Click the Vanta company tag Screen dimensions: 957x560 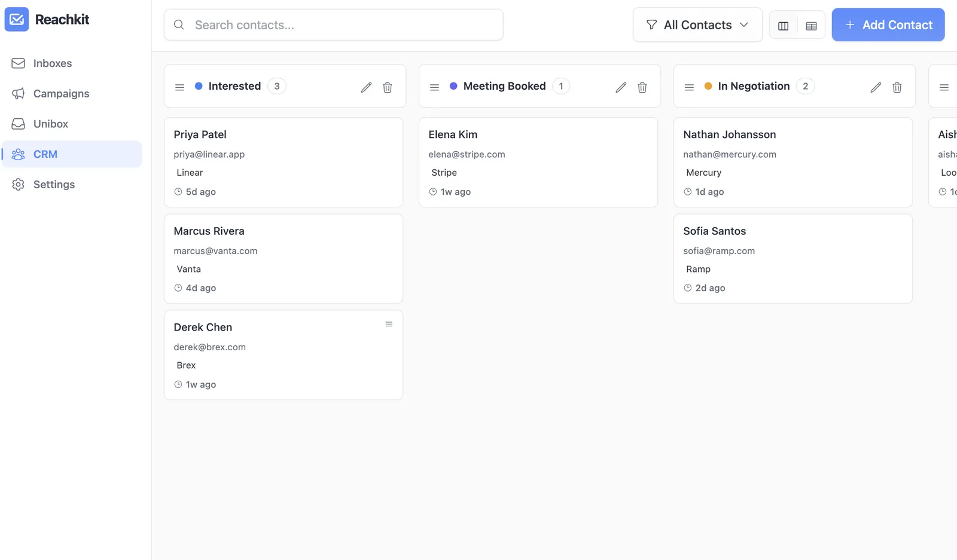click(x=188, y=270)
